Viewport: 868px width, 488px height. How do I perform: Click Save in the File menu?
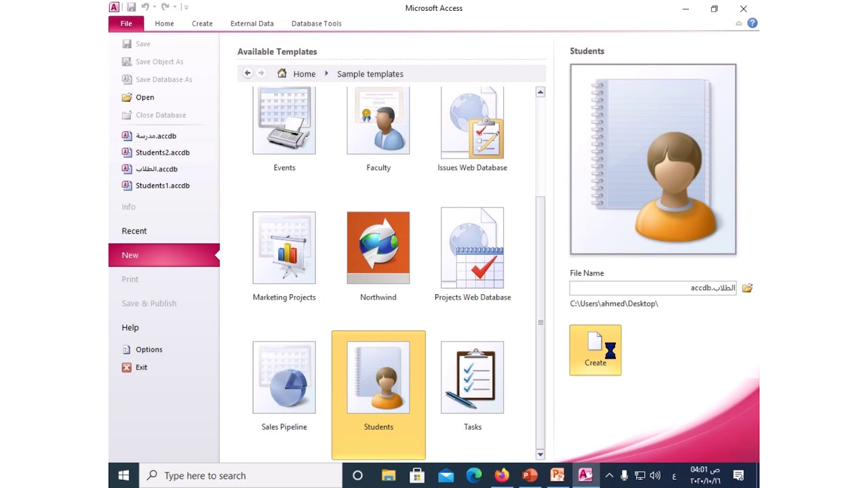[x=136, y=43]
